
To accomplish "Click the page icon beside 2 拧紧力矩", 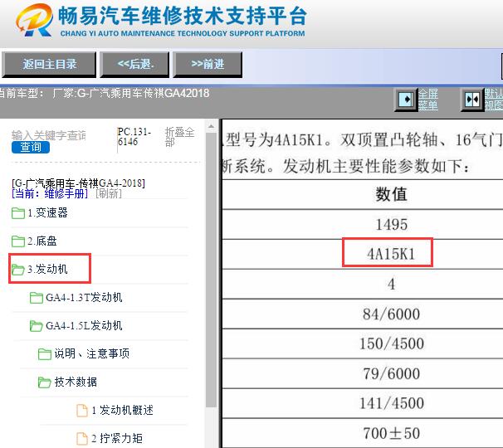I will pos(82,439).
